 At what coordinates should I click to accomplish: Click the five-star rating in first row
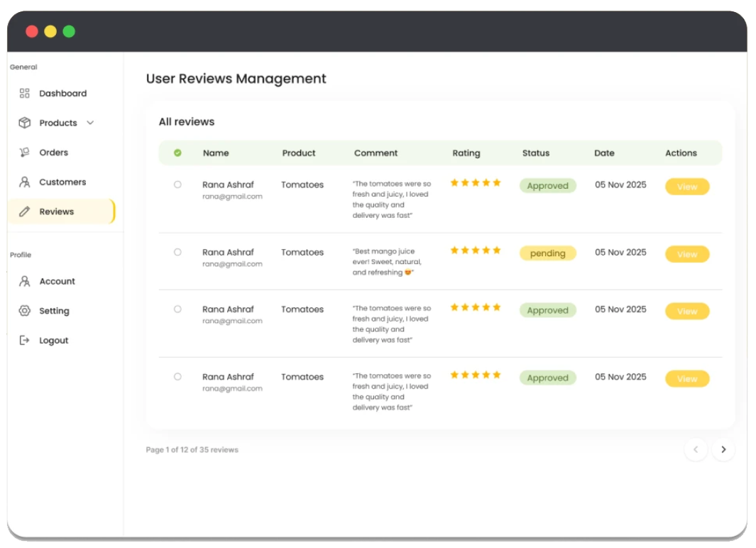click(476, 183)
